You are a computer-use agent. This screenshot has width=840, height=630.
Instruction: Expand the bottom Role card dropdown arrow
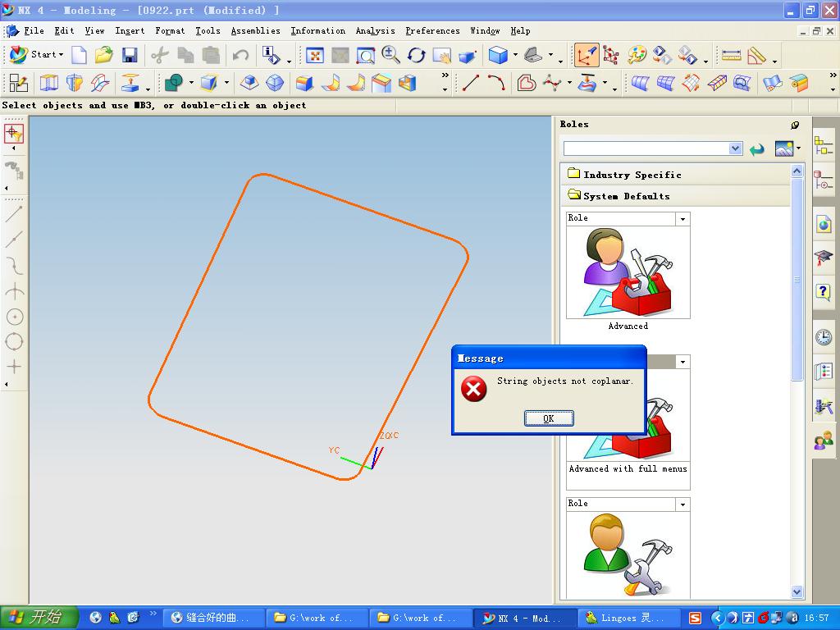(x=683, y=504)
